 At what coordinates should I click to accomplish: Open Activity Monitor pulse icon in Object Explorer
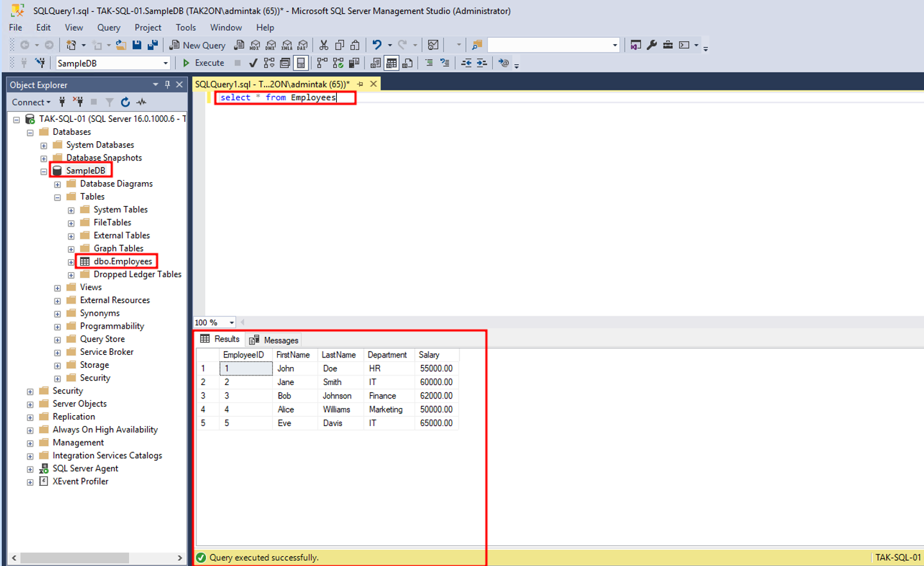(141, 102)
